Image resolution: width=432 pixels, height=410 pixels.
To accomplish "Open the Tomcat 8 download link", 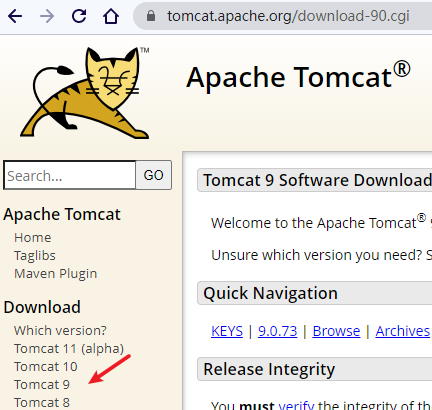I will (42, 403).
